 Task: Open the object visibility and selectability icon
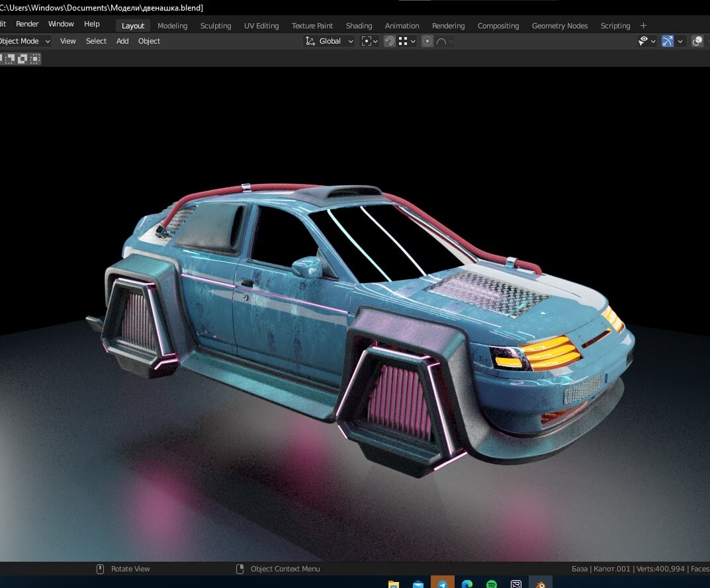point(643,41)
